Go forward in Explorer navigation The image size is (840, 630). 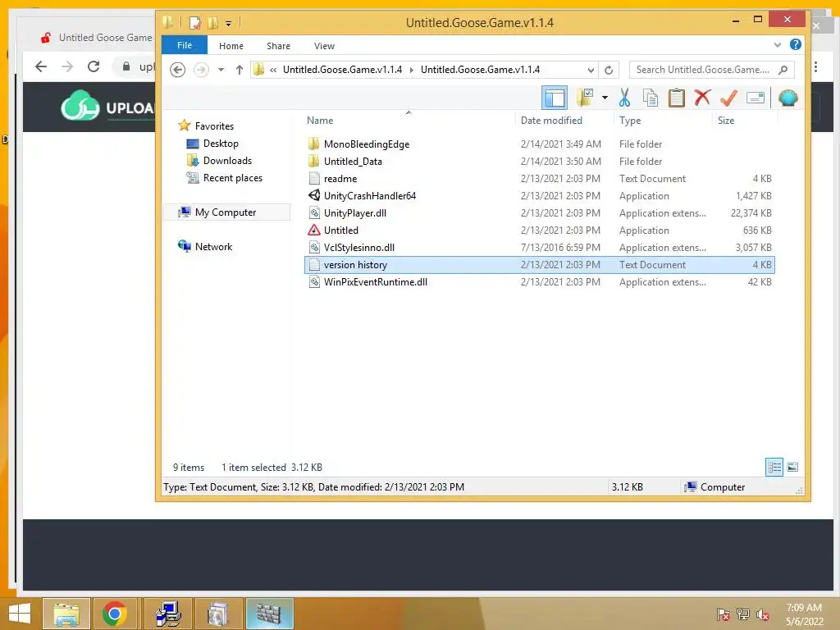201,70
